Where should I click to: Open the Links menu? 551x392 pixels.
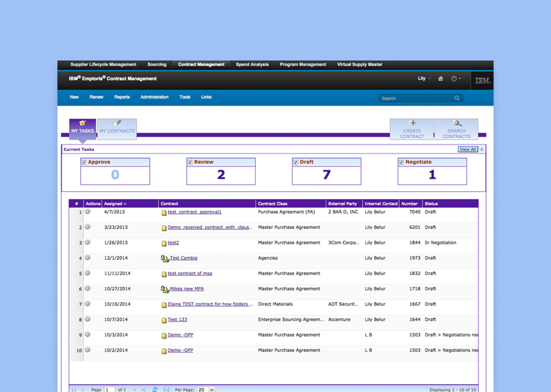206,97
